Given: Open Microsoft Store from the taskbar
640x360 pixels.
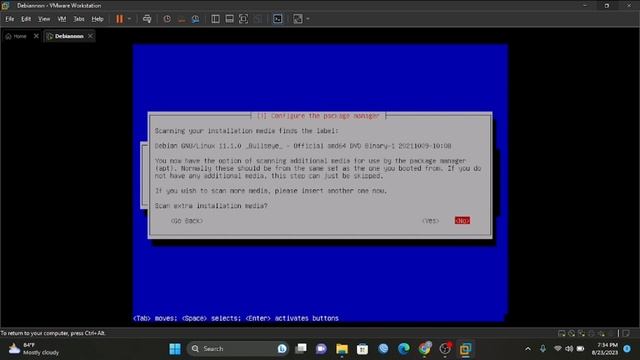Looking at the screenshot, I should point(362,349).
